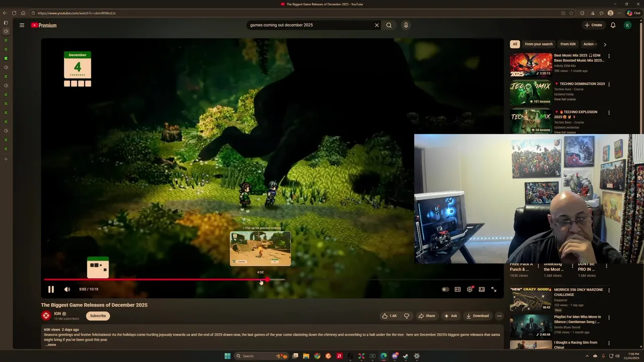Screen dimensions: 644x362
Task: Open Microsoft Edge from the taskbar
Action: pos(383,356)
